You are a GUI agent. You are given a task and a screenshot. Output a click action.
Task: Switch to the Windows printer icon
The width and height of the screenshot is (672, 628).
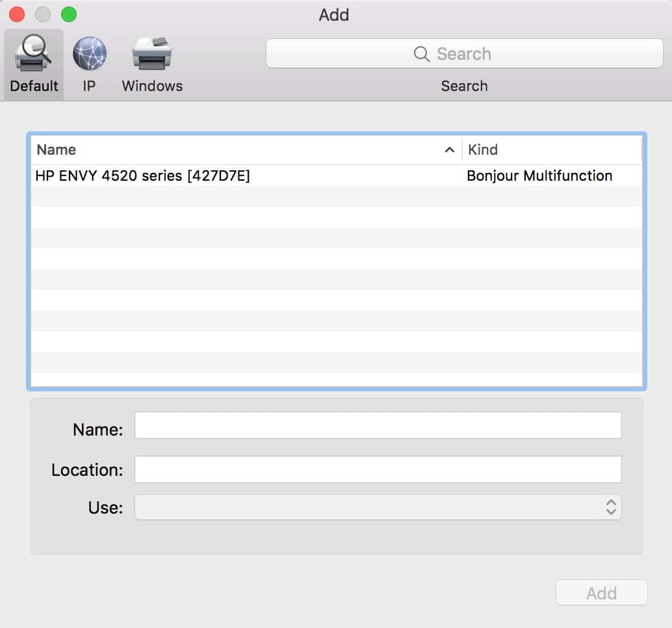click(151, 53)
